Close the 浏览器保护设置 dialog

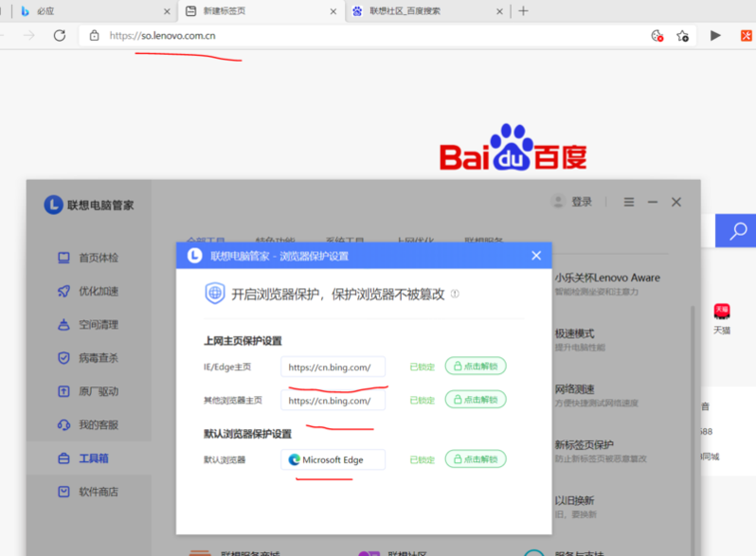coord(535,256)
